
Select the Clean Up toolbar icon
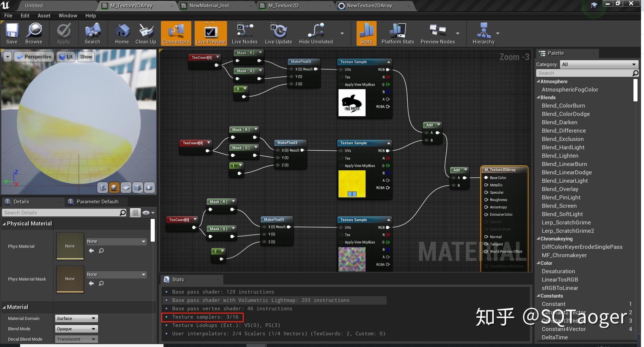(x=146, y=33)
